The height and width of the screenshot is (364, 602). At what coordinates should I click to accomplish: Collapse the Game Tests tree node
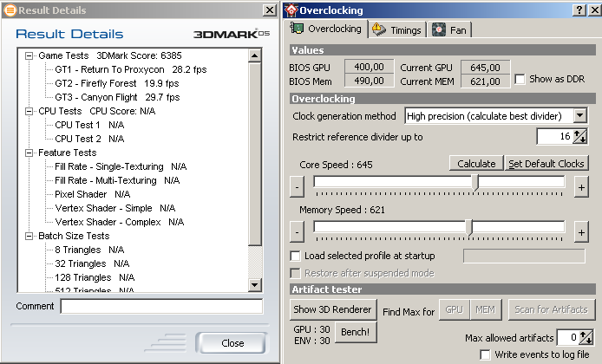click(29, 56)
